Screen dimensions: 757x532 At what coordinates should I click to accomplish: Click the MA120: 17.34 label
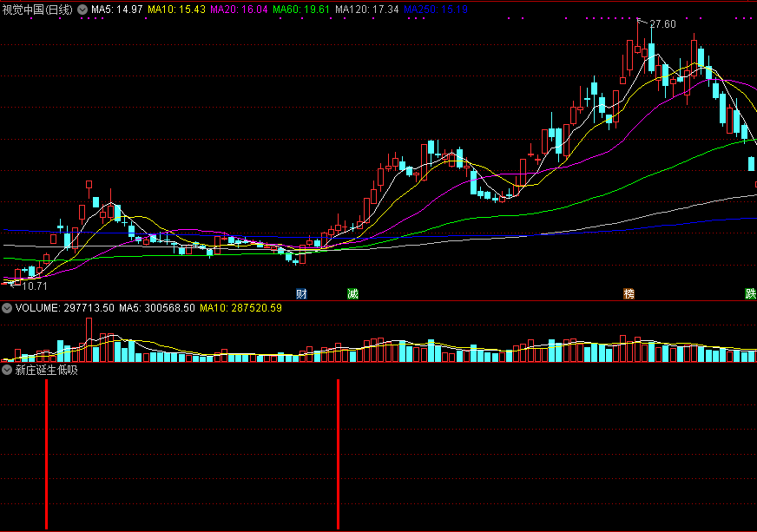(367, 10)
